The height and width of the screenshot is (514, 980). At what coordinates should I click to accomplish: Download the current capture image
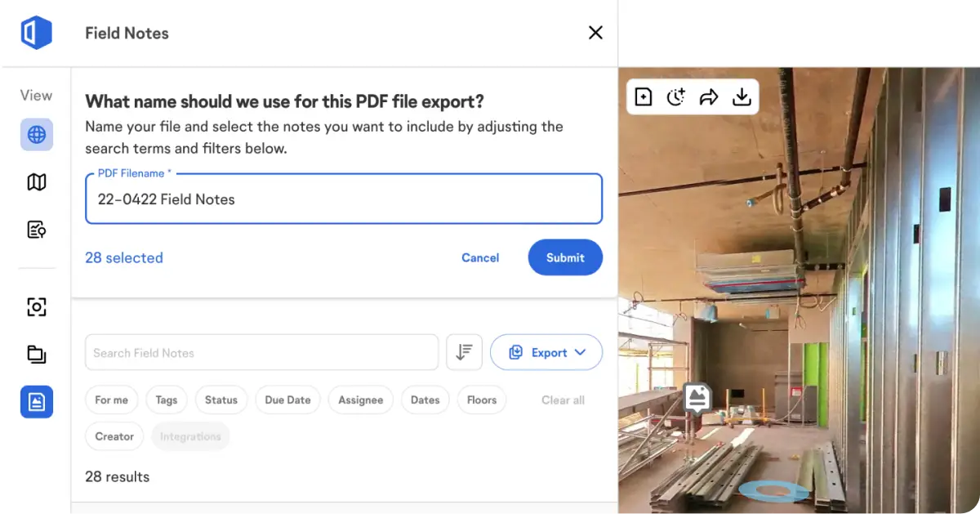coord(742,97)
